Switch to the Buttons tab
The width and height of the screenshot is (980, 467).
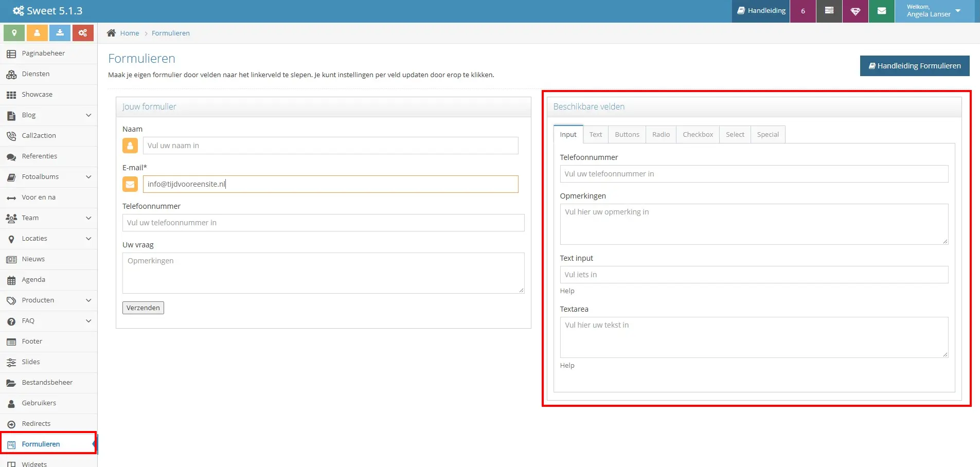coord(627,135)
